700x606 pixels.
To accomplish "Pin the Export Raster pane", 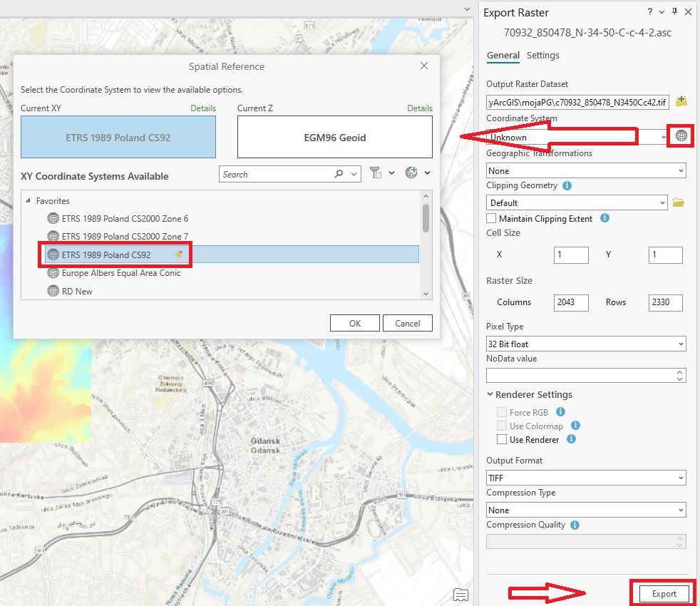I will click(x=674, y=12).
